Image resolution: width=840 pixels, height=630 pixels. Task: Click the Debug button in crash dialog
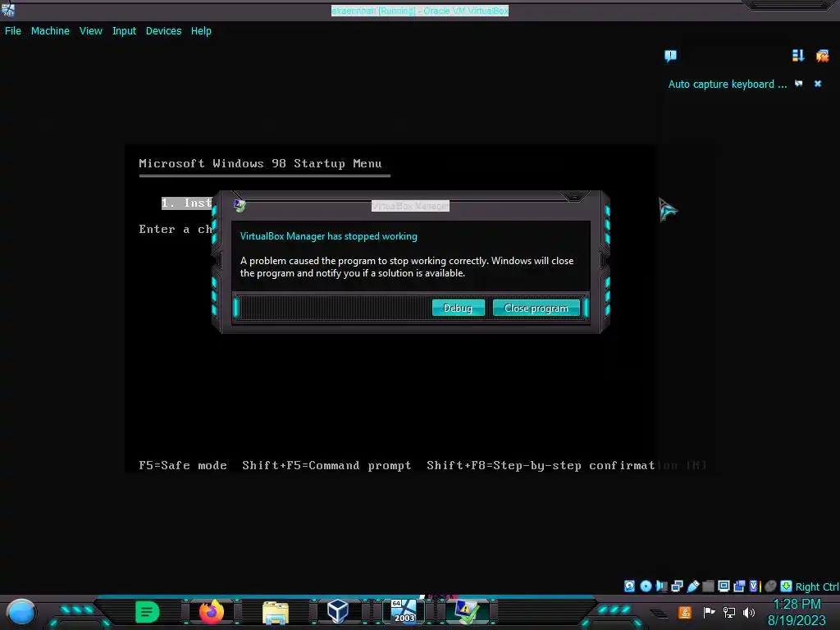coord(458,308)
